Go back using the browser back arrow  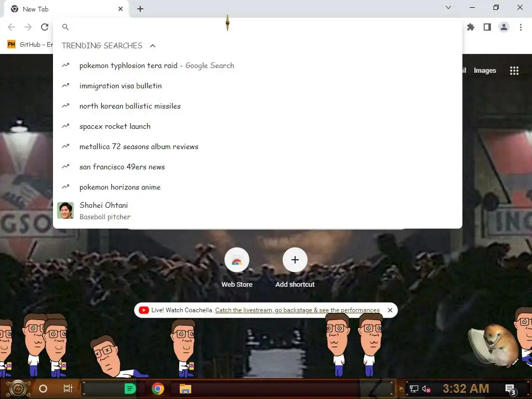(11, 27)
